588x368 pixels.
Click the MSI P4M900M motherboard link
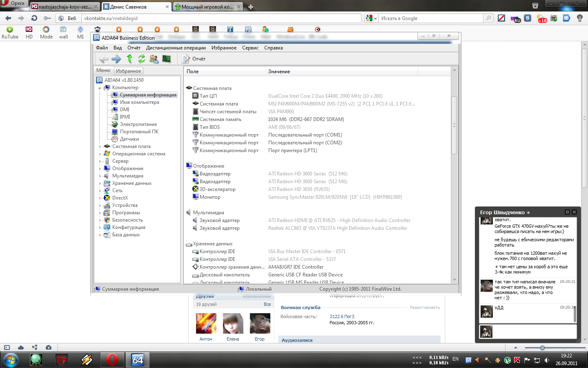[x=341, y=104]
